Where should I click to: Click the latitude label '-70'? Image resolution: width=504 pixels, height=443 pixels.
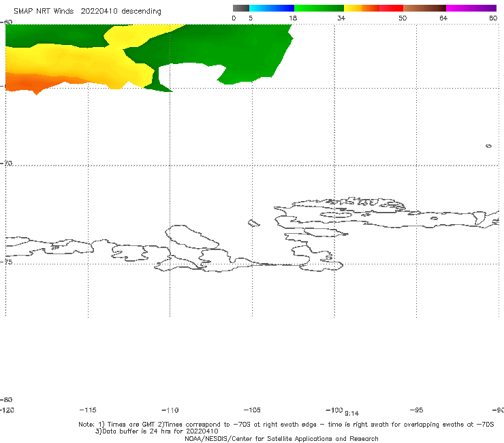click(x=6, y=164)
